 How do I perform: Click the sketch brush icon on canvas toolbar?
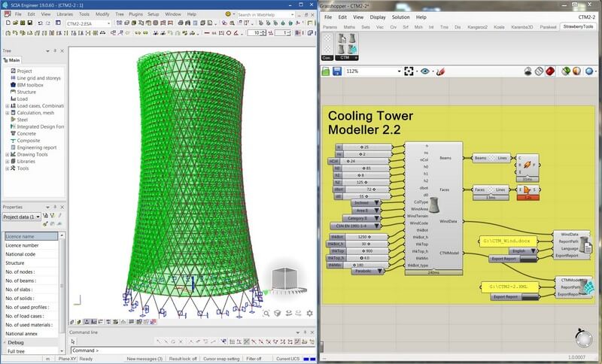click(x=439, y=71)
